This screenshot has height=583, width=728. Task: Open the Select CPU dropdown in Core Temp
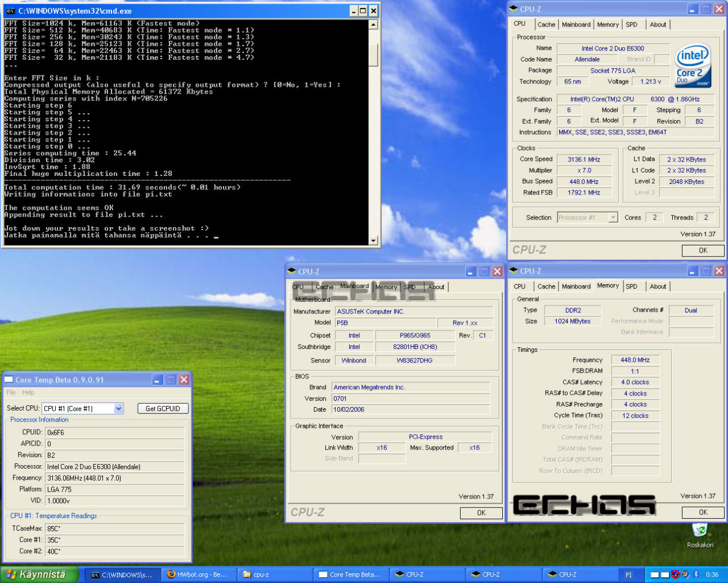(118, 408)
